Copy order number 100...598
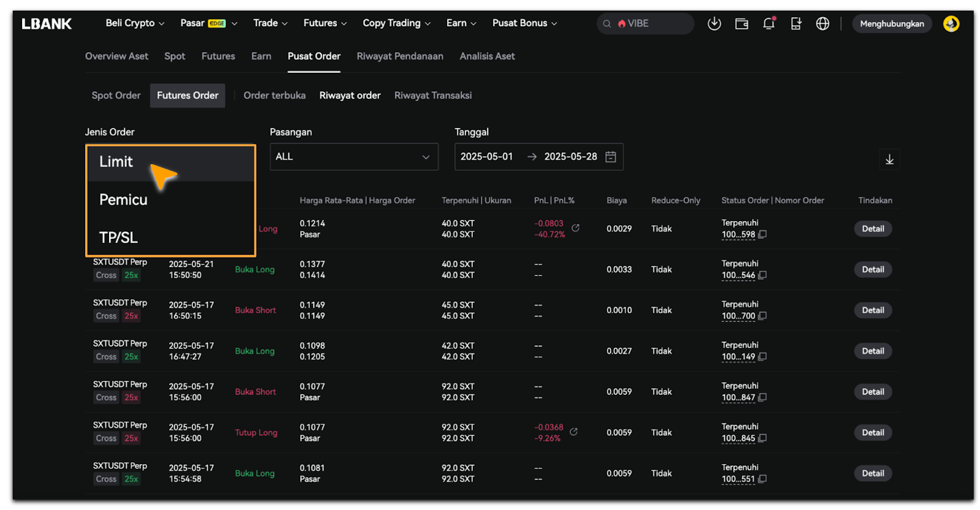This screenshot has width=980, height=510. click(763, 234)
